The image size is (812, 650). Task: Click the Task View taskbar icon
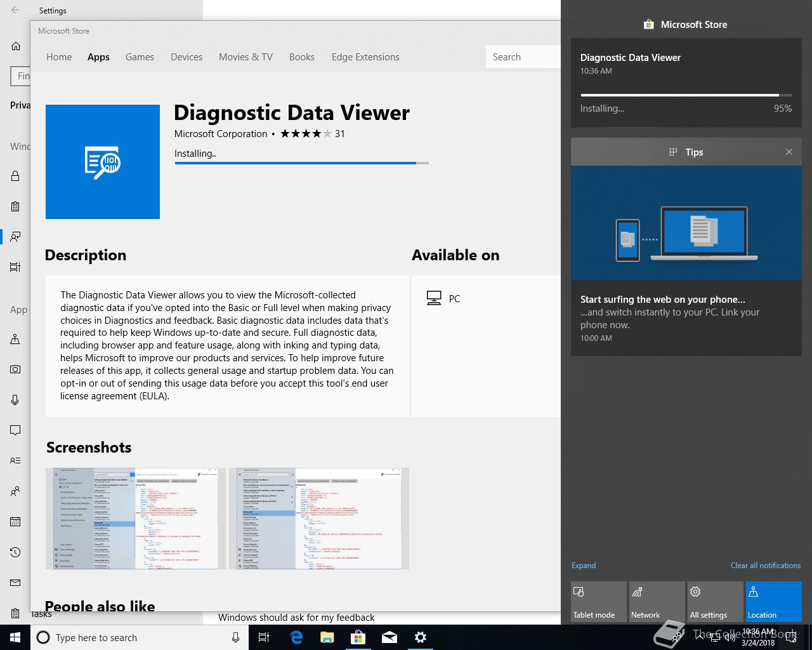(x=264, y=637)
